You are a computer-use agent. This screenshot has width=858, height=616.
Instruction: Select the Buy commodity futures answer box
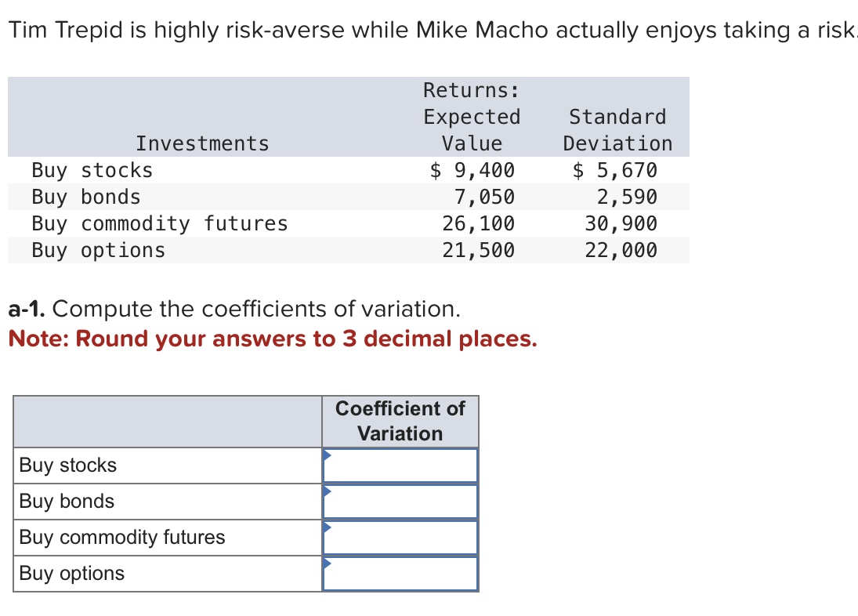click(401, 537)
